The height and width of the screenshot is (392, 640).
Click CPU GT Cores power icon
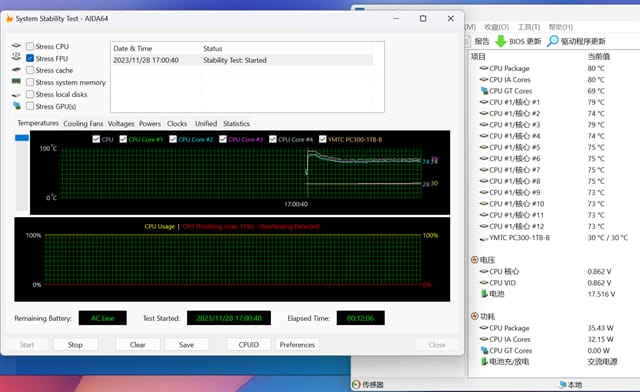coord(484,350)
